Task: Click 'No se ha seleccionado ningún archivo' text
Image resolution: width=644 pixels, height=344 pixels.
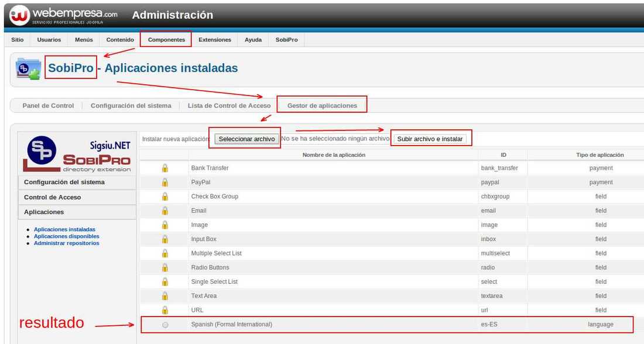Action: 335,139
